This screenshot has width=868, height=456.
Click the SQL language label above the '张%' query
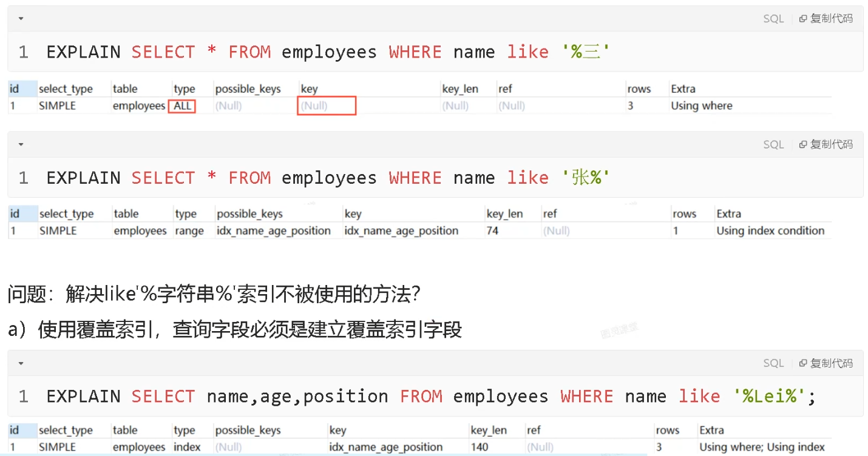773,144
